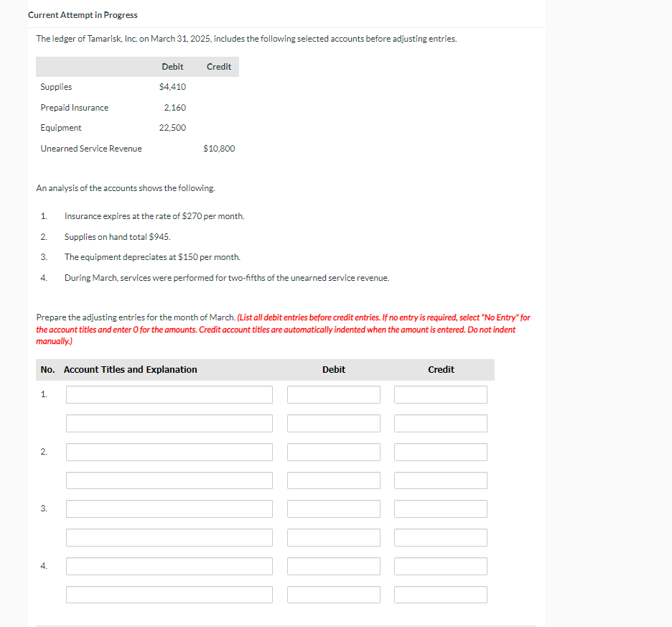The width and height of the screenshot is (672, 627).
Task: Click the debit field in entry 2's second row
Action: coord(333,480)
